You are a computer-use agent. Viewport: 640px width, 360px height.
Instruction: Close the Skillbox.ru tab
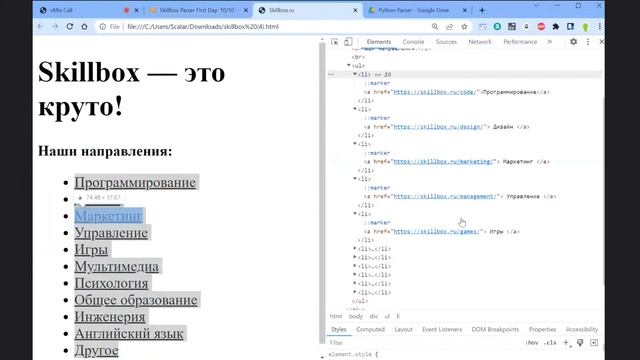(x=355, y=10)
